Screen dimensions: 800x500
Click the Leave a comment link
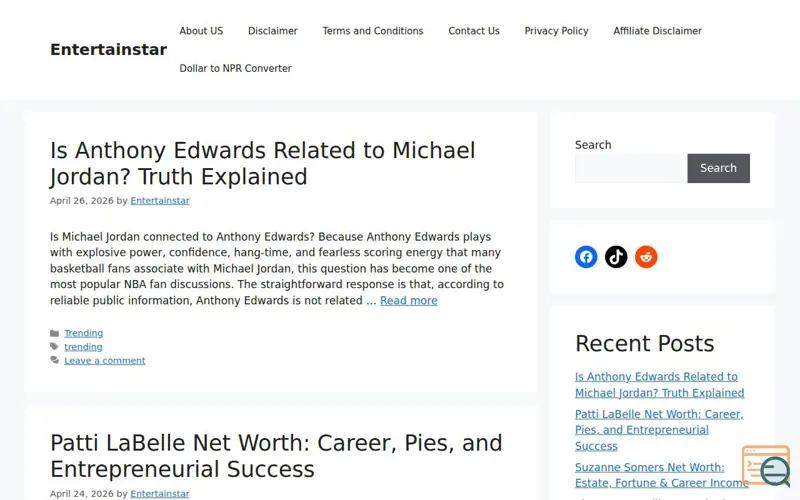click(105, 361)
